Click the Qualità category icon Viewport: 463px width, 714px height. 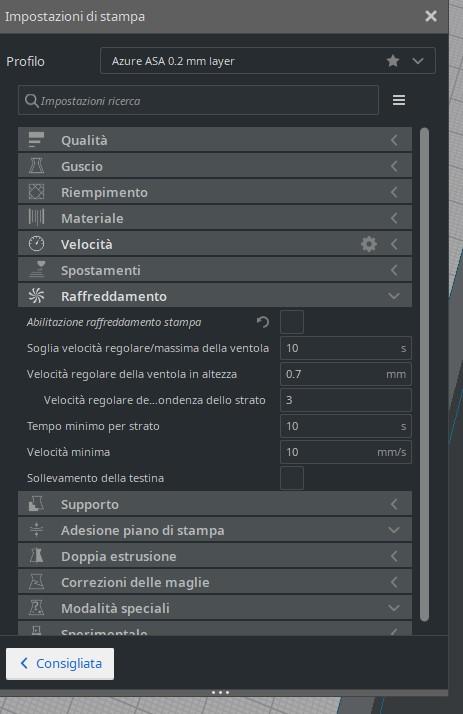pos(36,140)
